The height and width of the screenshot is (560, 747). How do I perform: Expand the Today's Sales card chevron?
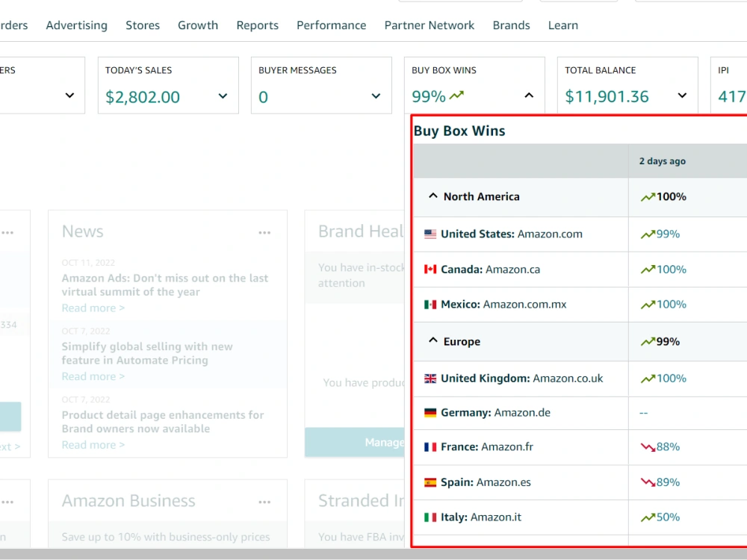(223, 96)
